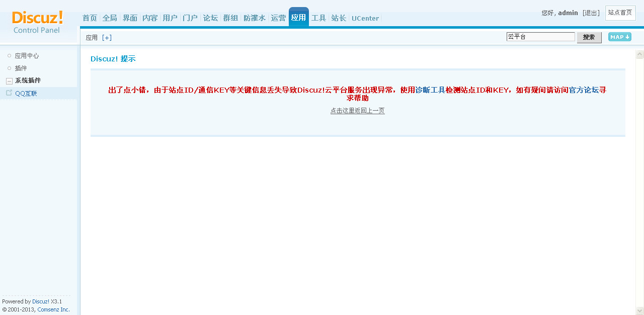Click the 诊断工具 link
The image size is (644, 315).
pos(430,90)
